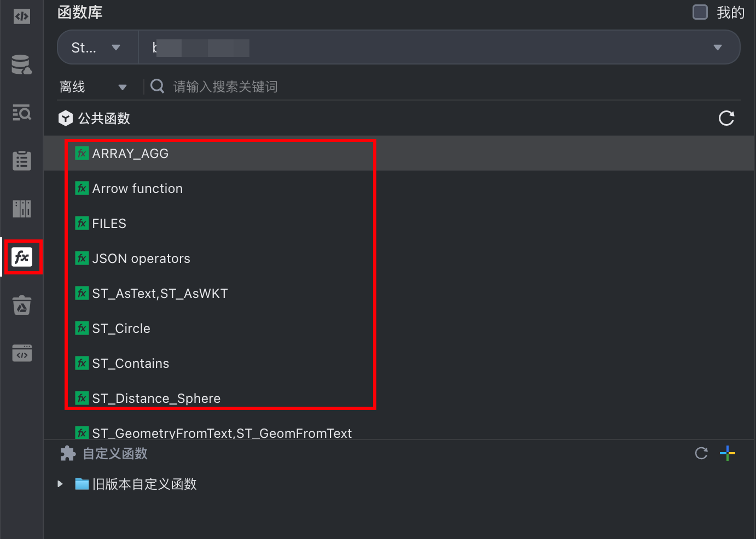Image resolution: width=756 pixels, height=539 pixels.
Task: Click the fx icon beside ARRAY_AGG
Action: pyautogui.click(x=82, y=154)
